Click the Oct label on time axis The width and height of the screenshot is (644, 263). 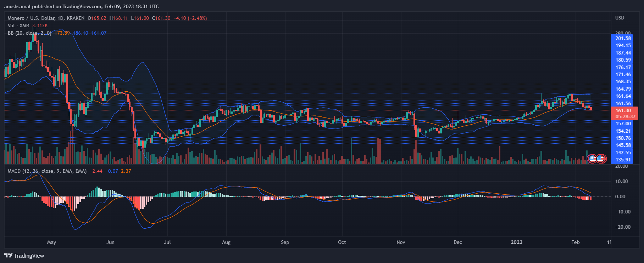tap(342, 242)
